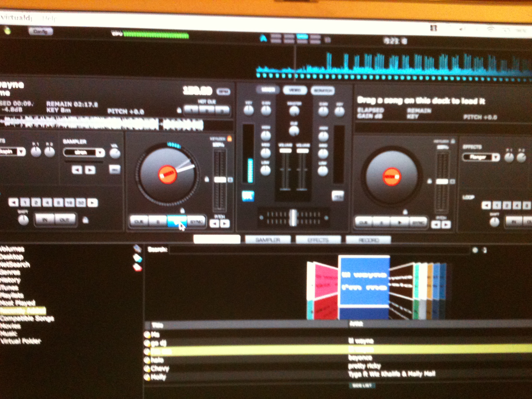Screen dimensions: 532x399
Task: Toggle the right deck PFL headphone button
Action: pyautogui.click(x=338, y=196)
